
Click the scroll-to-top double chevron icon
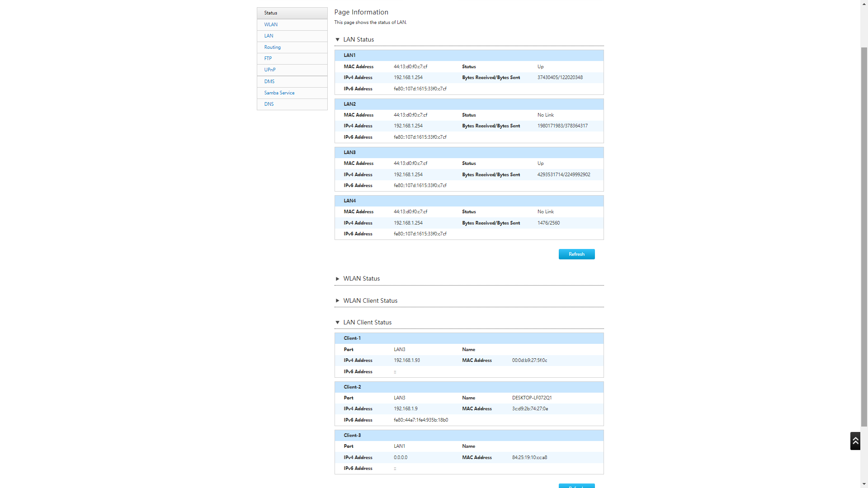(x=855, y=441)
